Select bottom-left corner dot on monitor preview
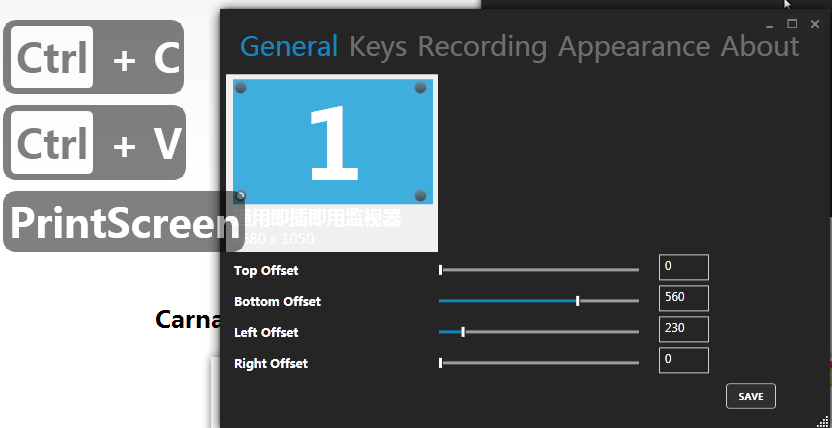The height and width of the screenshot is (428, 832). tap(241, 195)
